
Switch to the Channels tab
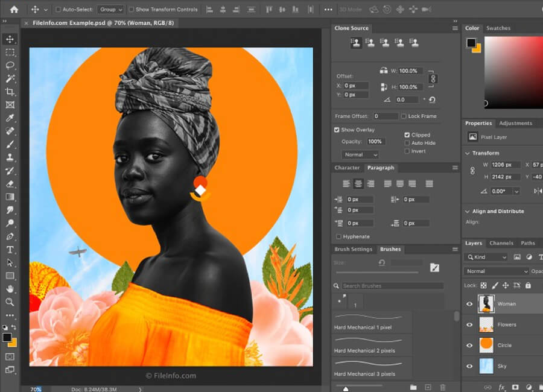[501, 243]
